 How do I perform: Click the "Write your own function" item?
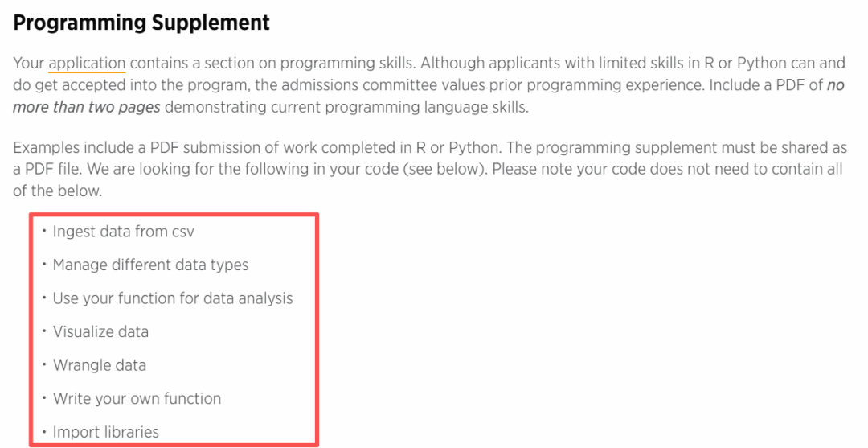[x=137, y=398]
